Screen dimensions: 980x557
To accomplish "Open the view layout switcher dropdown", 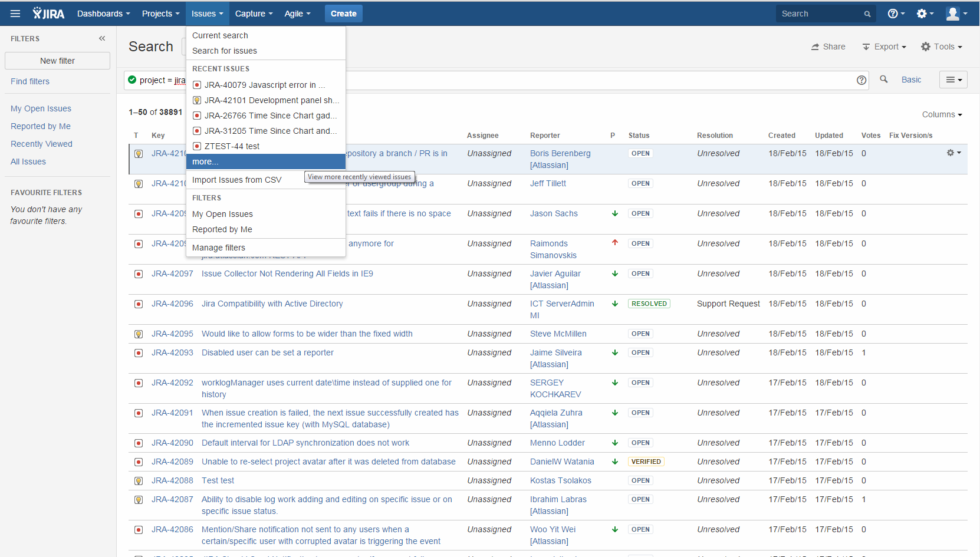I will click(953, 80).
